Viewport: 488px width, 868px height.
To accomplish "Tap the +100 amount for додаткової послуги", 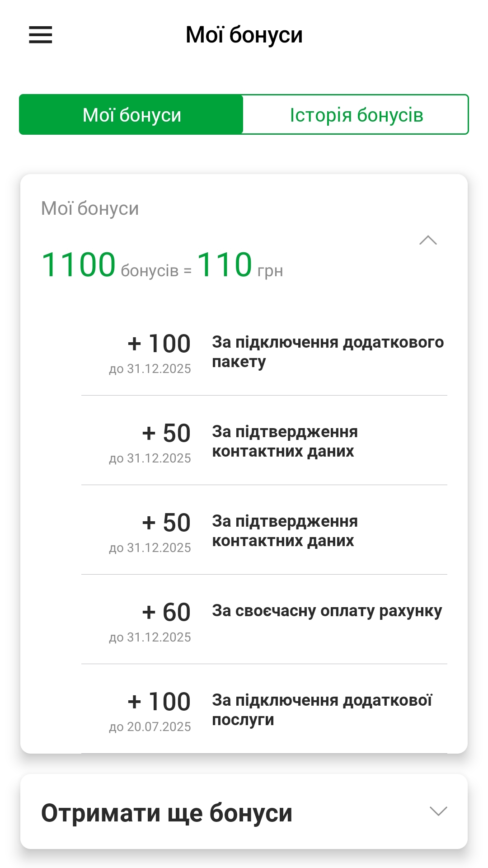I will pos(159,702).
